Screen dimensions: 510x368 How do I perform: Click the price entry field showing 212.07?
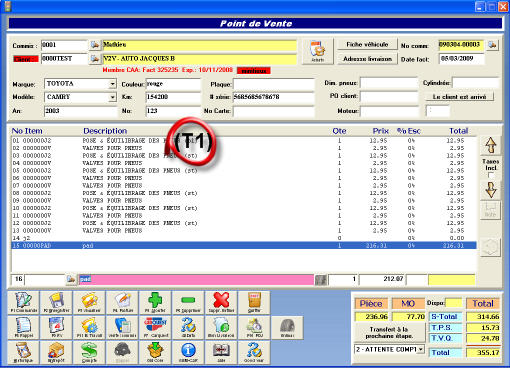382,280
